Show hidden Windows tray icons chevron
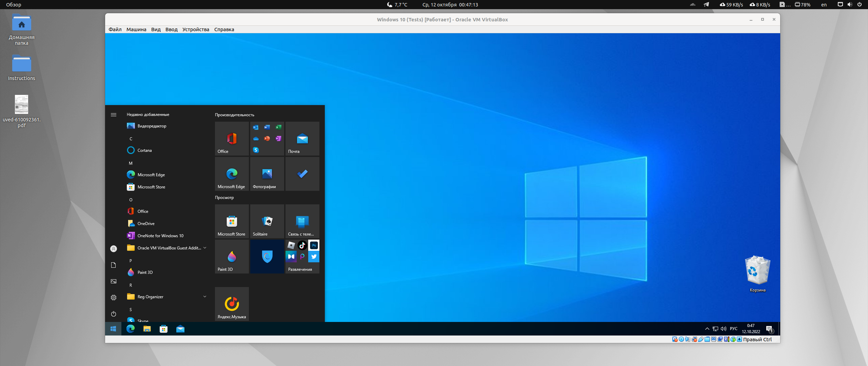The image size is (868, 366). pos(707,329)
